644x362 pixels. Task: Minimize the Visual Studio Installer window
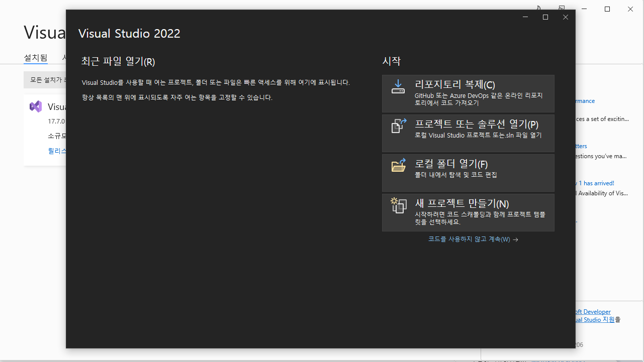click(x=584, y=9)
